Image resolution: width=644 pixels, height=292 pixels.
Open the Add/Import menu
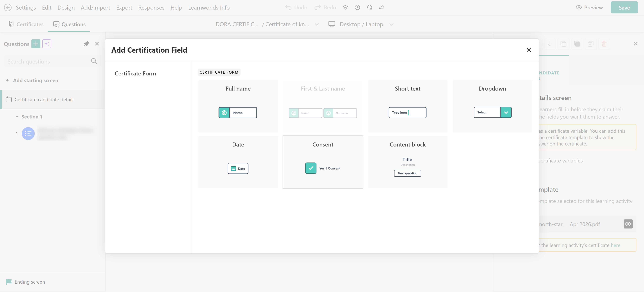click(95, 8)
